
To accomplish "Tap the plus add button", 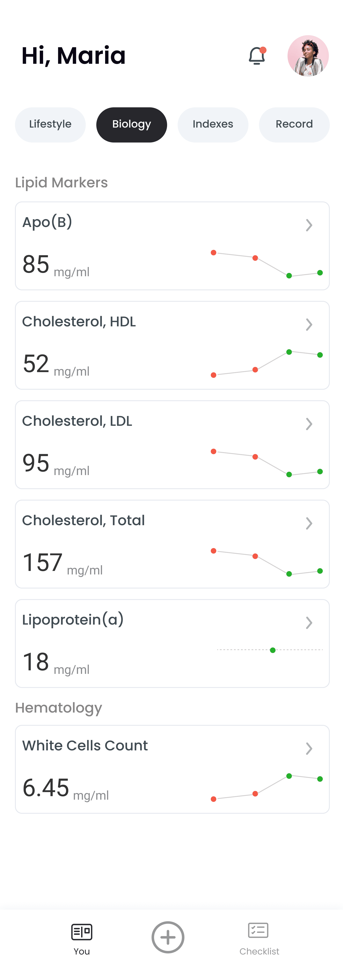I will pyautogui.click(x=168, y=937).
